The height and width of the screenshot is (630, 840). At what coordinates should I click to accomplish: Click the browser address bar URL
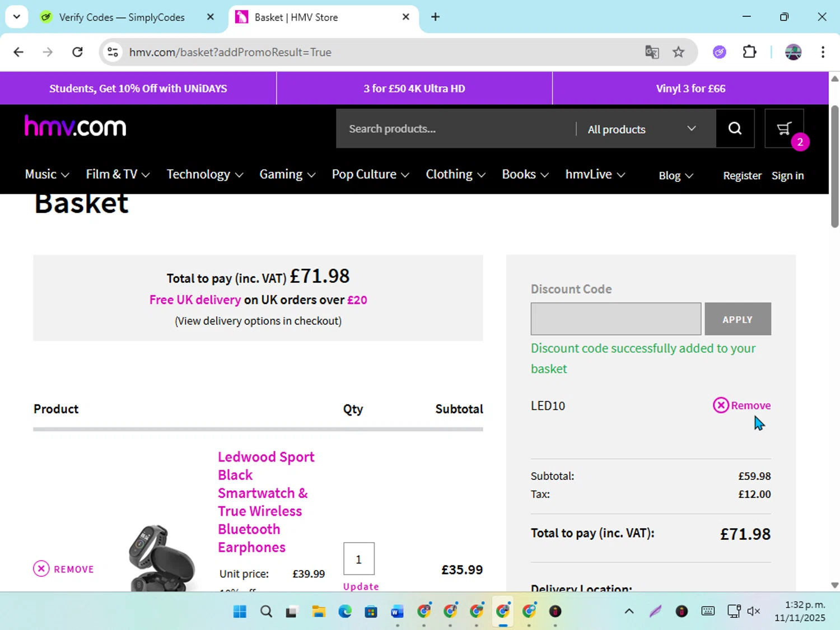[x=230, y=52]
